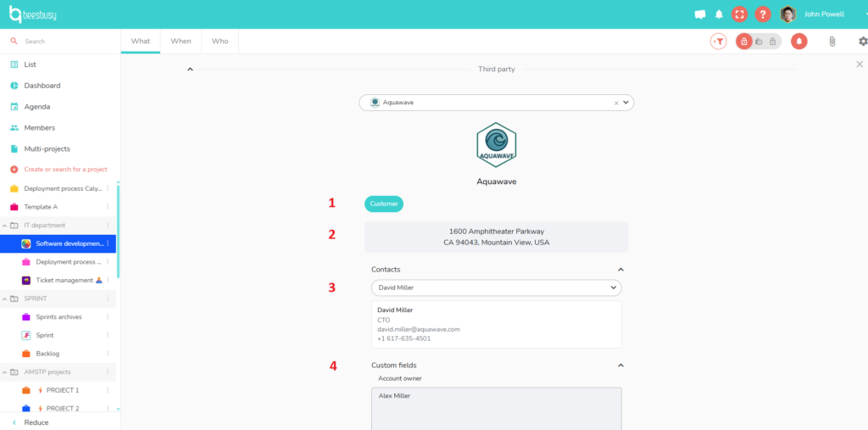Click the beesbusy logo
The width and height of the screenshot is (868, 430).
(x=33, y=14)
